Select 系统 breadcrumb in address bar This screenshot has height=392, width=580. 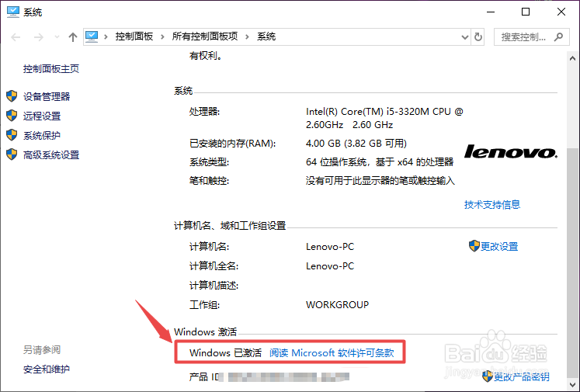266,36
